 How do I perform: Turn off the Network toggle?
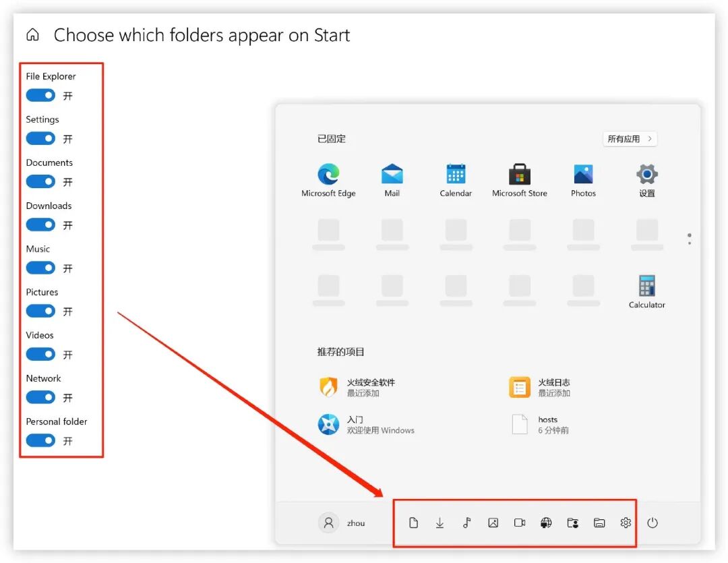pos(40,397)
